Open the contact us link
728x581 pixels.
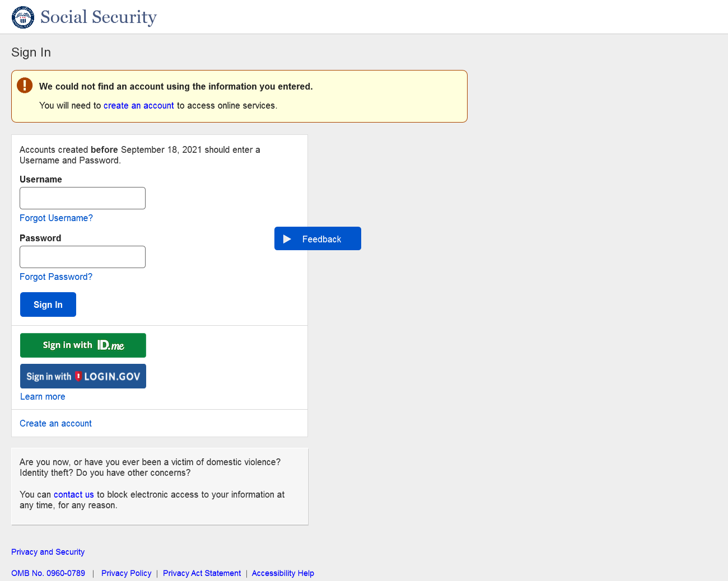(x=73, y=495)
